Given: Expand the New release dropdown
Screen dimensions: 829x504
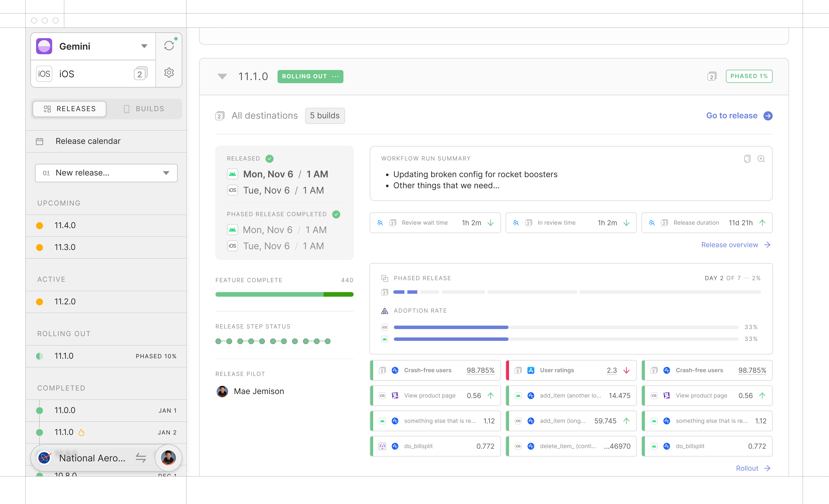Looking at the screenshot, I should (166, 173).
